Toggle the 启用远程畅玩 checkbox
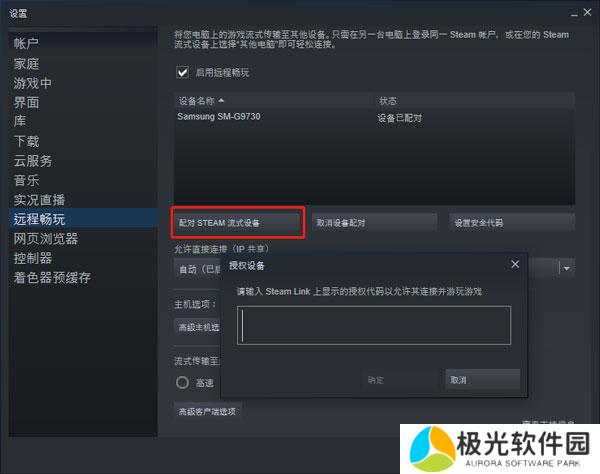This screenshot has width=600, height=474. [182, 73]
